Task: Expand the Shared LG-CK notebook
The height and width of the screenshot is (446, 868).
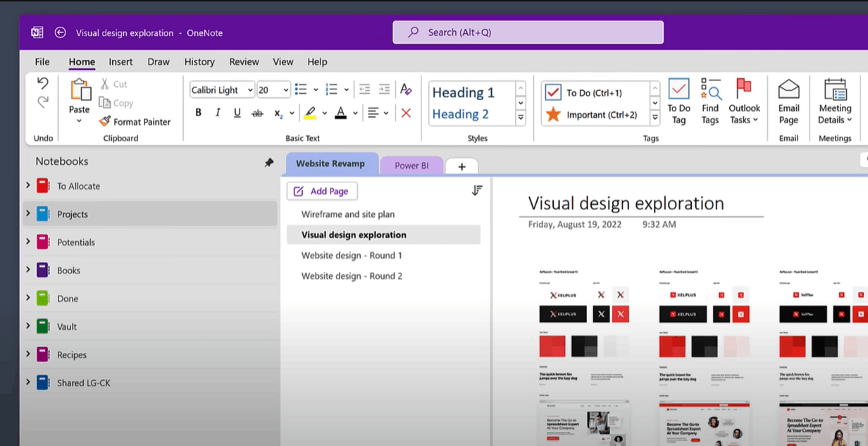Action: point(28,383)
